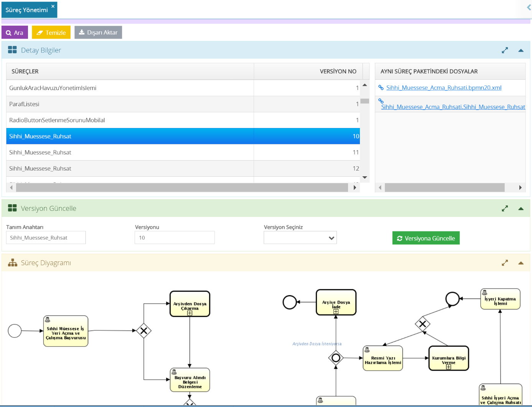Click the processes table scroll up arrow

point(365,85)
